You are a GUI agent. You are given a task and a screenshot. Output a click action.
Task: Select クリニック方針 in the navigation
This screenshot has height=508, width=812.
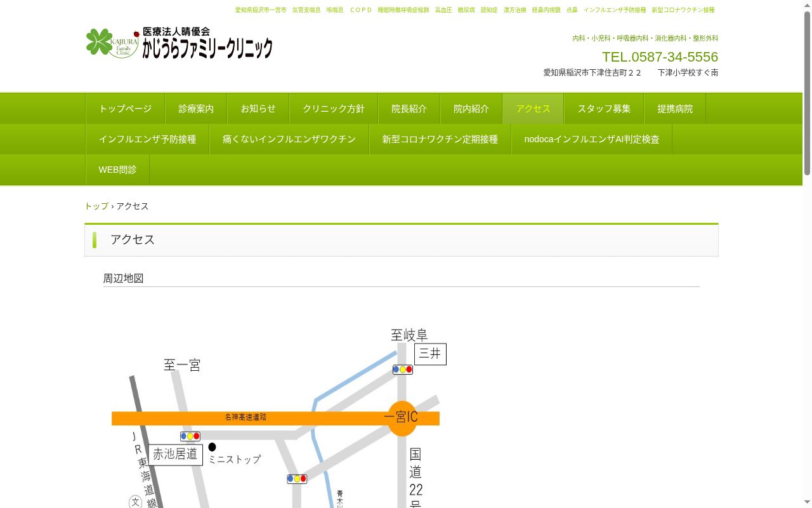point(334,109)
